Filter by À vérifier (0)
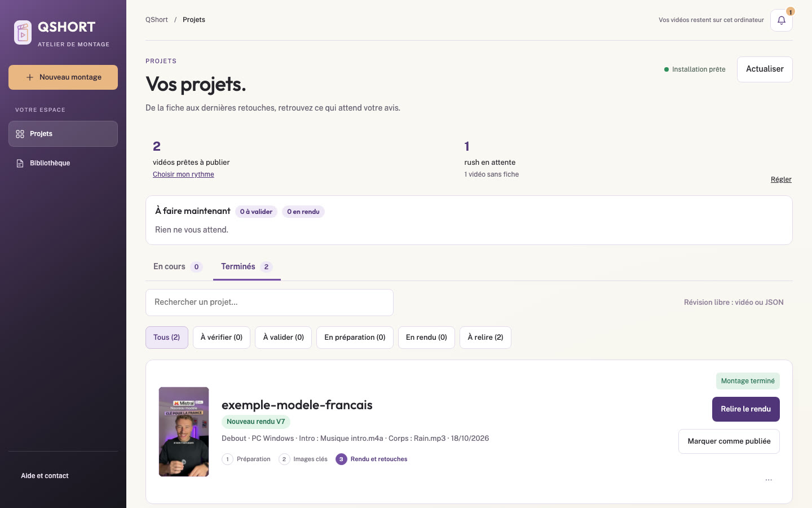Screen dimensions: 812x508 pos(222,338)
